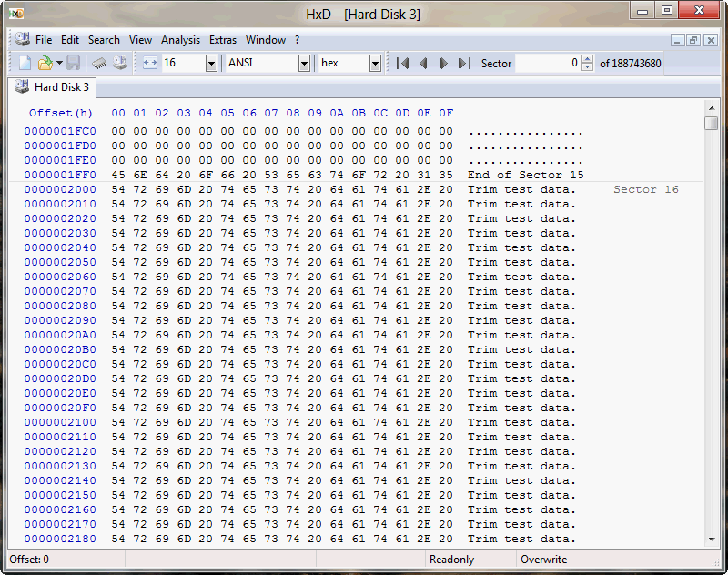
Task: Go to the previous sector
Action: point(423,63)
